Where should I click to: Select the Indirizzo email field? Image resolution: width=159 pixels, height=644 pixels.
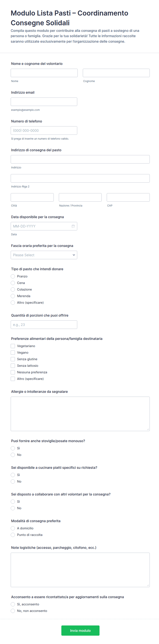44,102
